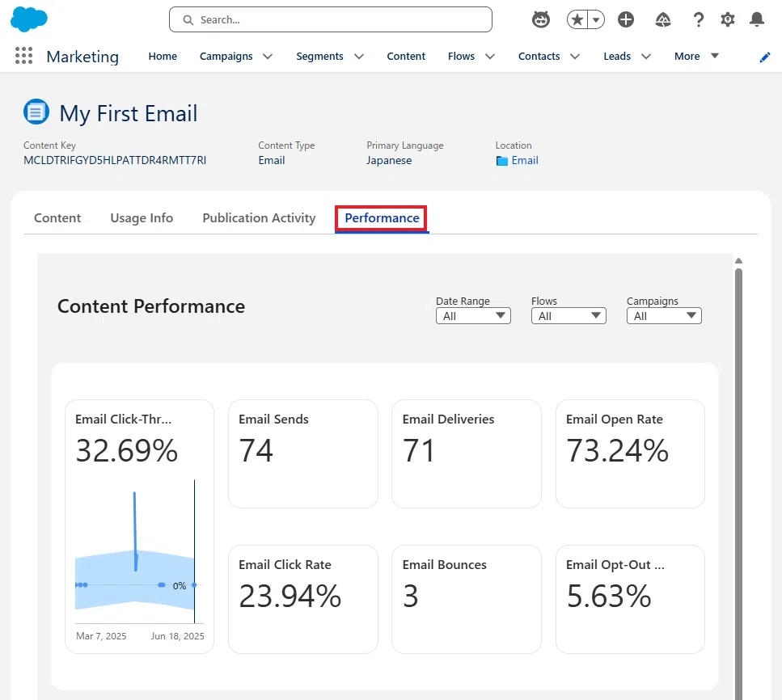Expand the favorites list dropdown arrow
The width and height of the screenshot is (782, 700).
[x=596, y=20]
